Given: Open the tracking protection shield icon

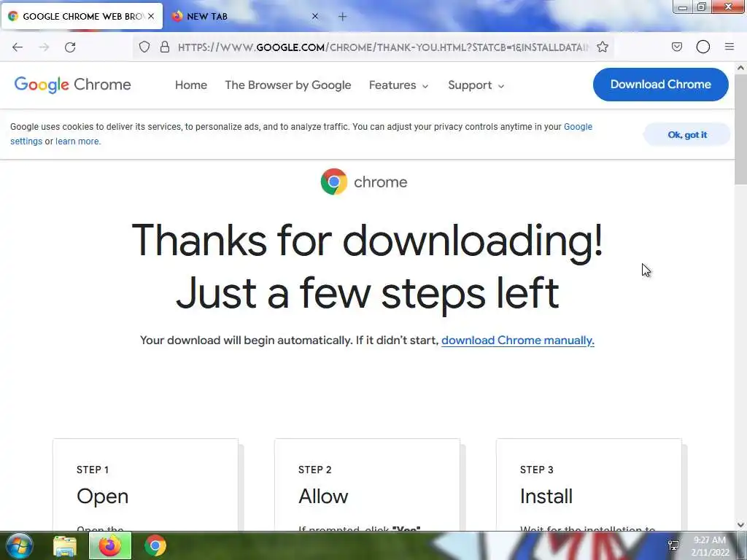Looking at the screenshot, I should tap(144, 47).
